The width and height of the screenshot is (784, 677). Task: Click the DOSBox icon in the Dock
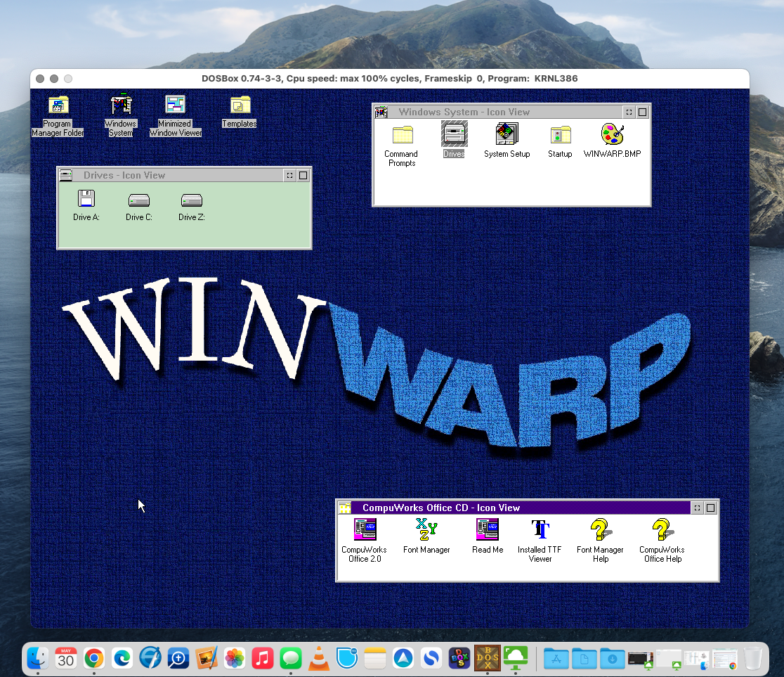(x=488, y=657)
